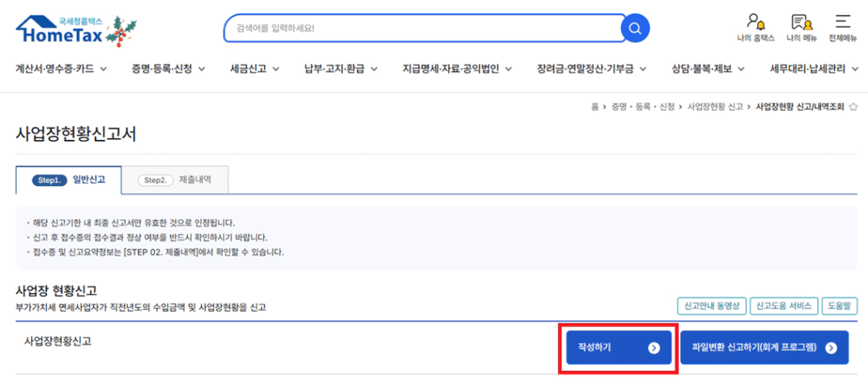Click the magnifier search button
The width and height of the screenshot is (868, 386).
pyautogui.click(x=636, y=29)
